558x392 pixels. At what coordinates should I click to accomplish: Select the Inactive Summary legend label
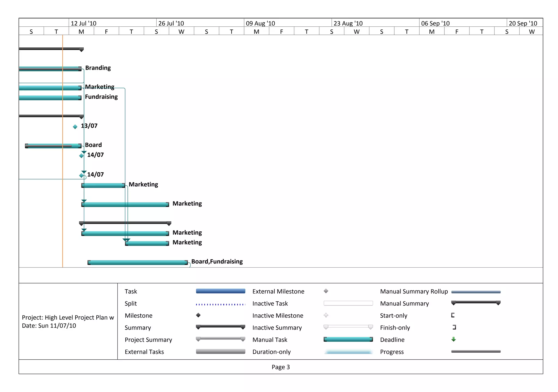[277, 328]
